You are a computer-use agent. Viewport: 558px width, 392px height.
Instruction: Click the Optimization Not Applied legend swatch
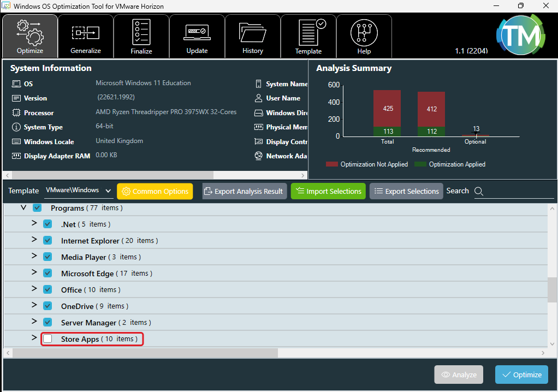(331, 164)
